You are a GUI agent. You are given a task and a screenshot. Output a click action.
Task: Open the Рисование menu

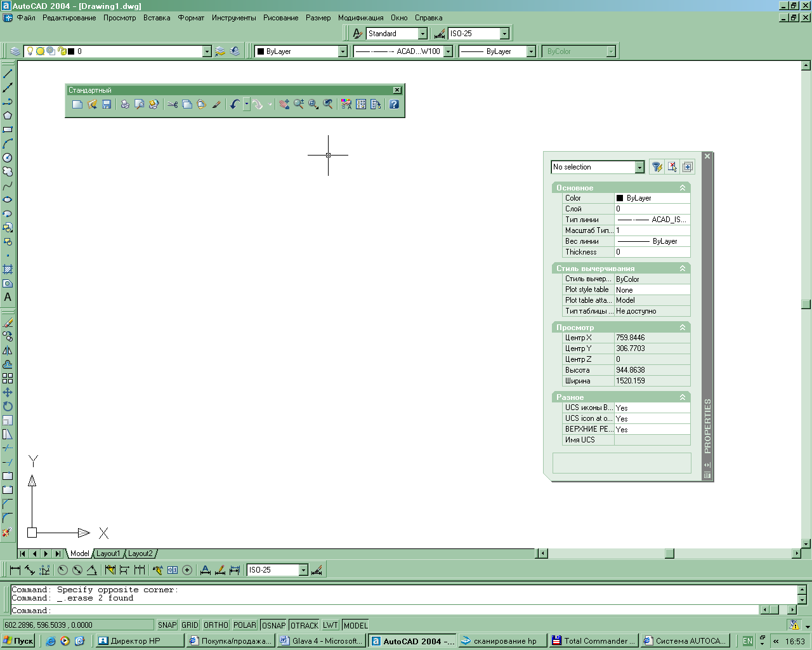click(x=280, y=18)
